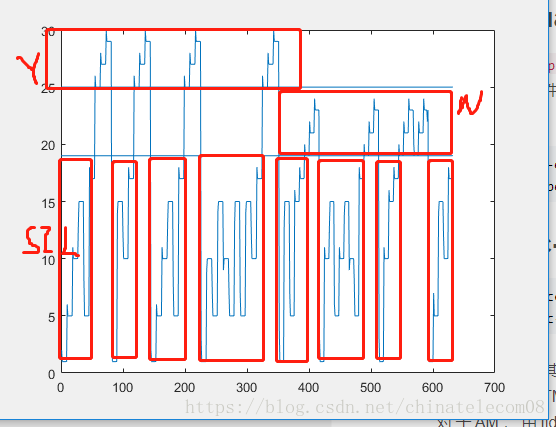Click the x-axis tick label 100
Image resolution: width=556 pixels, height=427 pixels.
[123, 388]
